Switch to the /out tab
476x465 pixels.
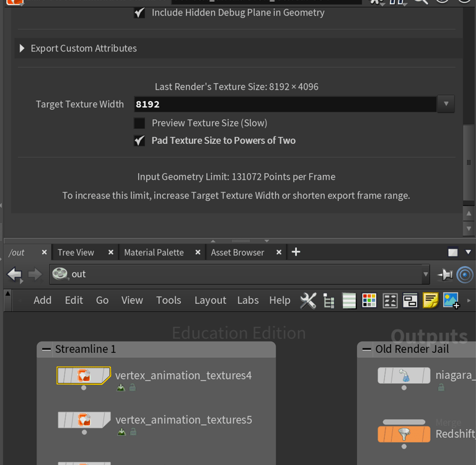click(x=17, y=252)
